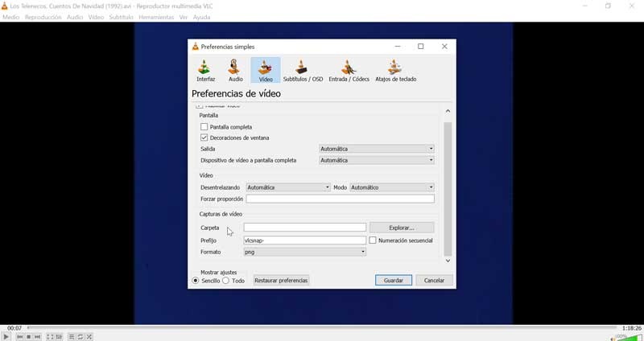Open the Ver menu

pos(184,17)
